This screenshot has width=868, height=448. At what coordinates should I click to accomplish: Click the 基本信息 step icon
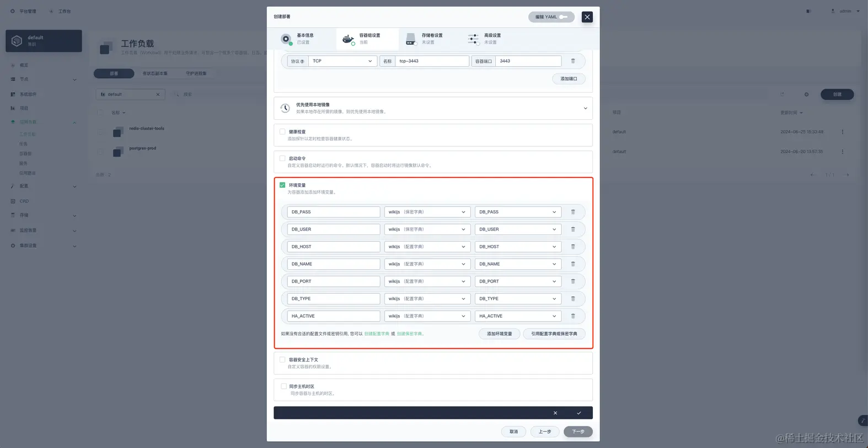click(x=286, y=39)
